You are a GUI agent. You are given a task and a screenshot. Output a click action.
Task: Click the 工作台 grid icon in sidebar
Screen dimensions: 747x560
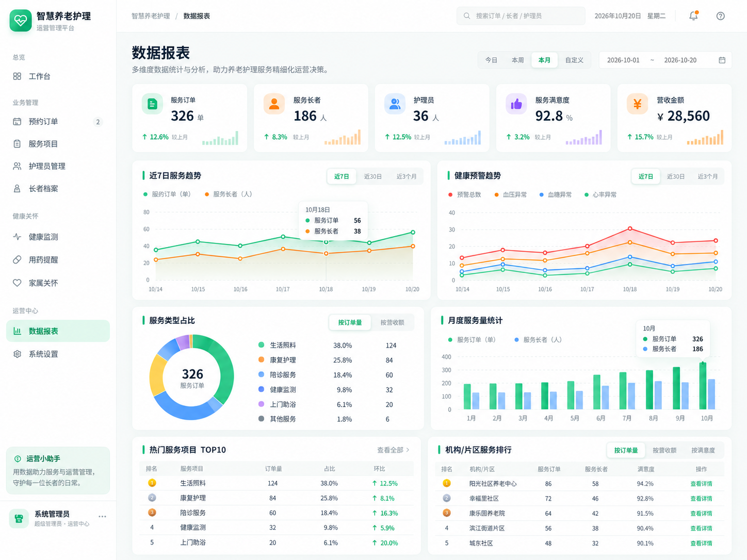[17, 76]
